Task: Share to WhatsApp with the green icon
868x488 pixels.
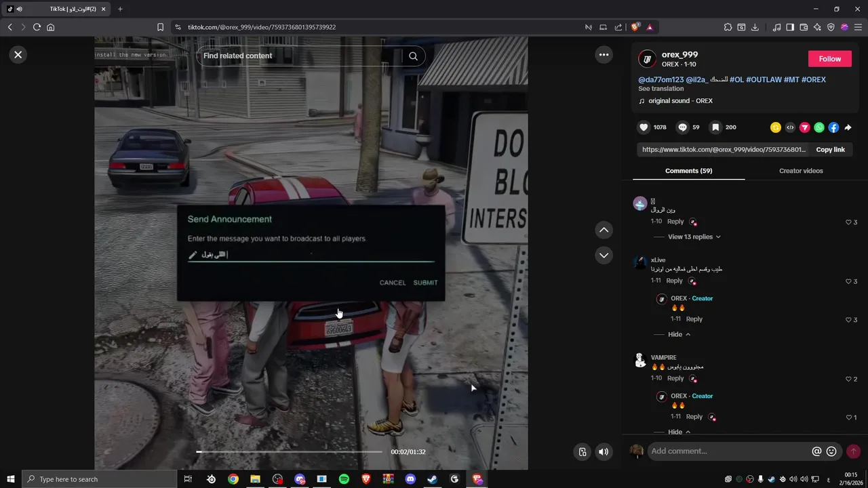Action: (x=819, y=127)
